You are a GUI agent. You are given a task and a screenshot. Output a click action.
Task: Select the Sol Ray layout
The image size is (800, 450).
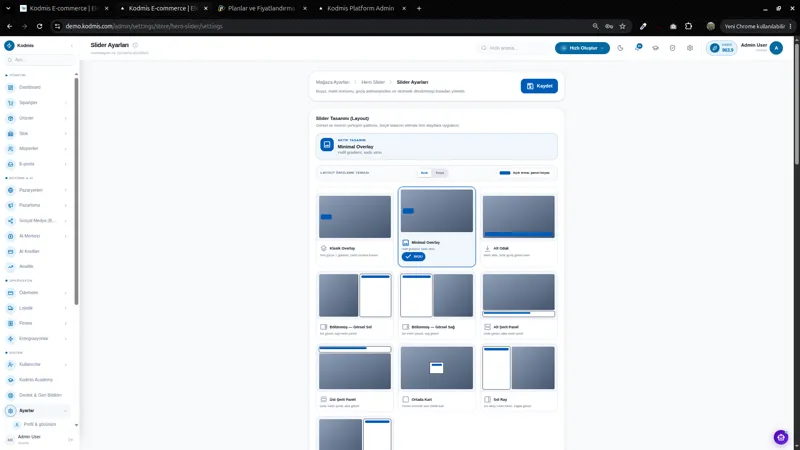pos(518,377)
